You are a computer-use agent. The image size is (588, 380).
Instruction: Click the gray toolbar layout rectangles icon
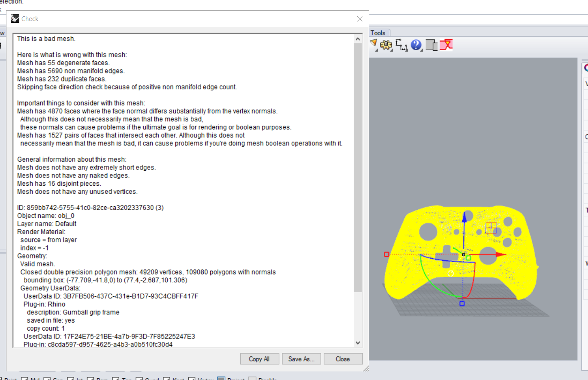click(431, 45)
